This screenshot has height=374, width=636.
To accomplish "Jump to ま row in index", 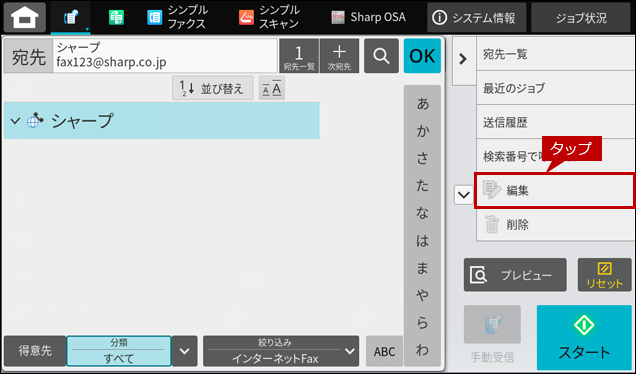I will [422, 268].
